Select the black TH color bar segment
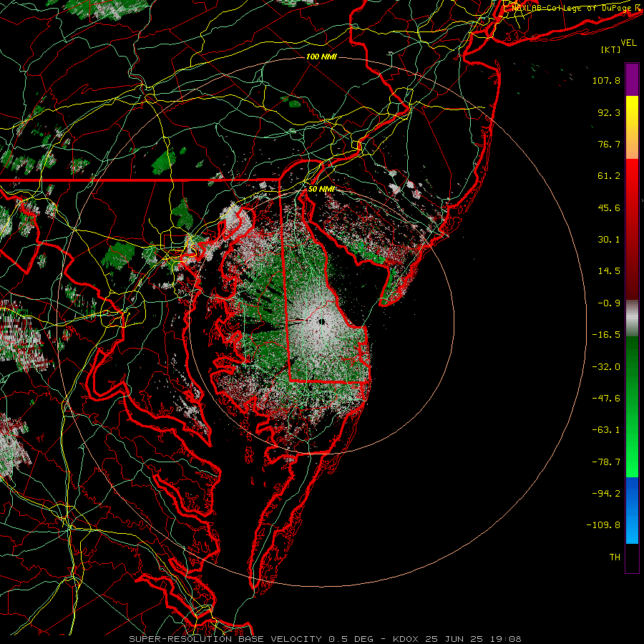The height and width of the screenshot is (644, 644). tap(632, 557)
